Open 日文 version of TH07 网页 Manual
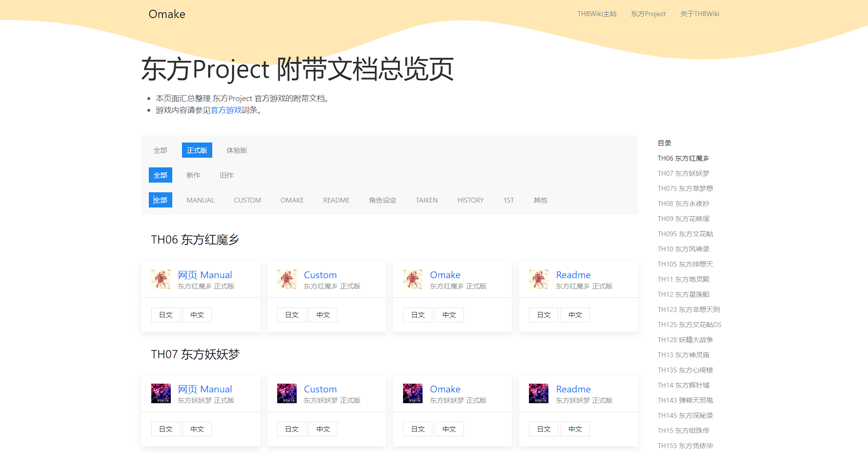 pyautogui.click(x=166, y=429)
